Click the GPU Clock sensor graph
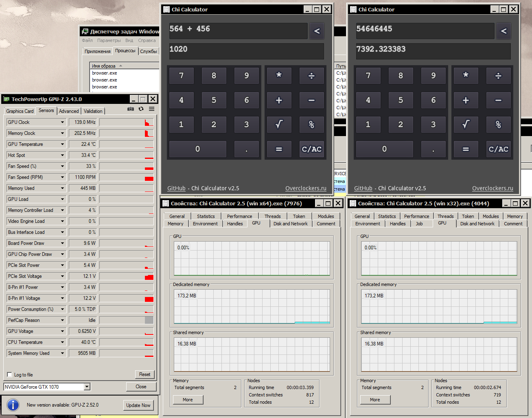Image resolution: width=532 pixels, height=418 pixels. (126, 122)
